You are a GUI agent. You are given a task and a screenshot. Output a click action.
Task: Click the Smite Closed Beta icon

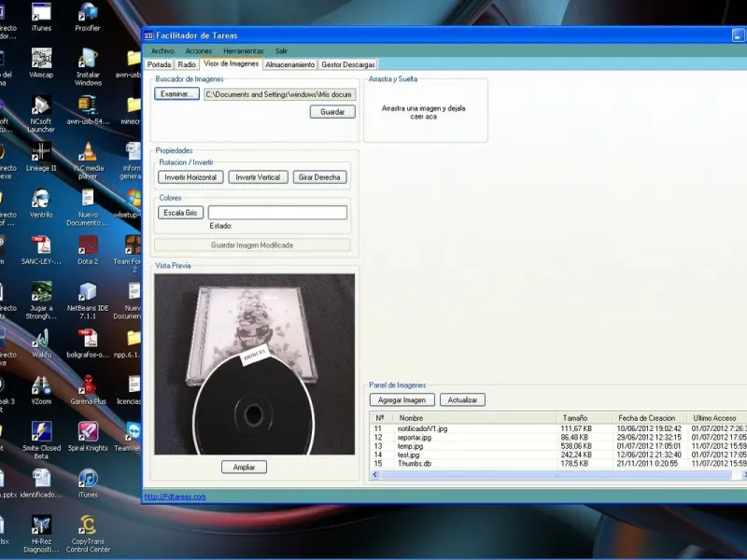click(x=41, y=432)
